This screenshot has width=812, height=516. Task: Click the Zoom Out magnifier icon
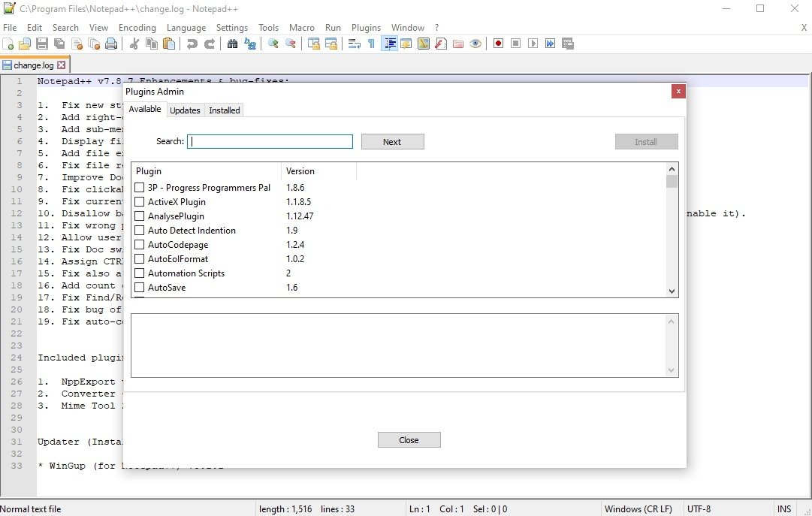point(291,44)
